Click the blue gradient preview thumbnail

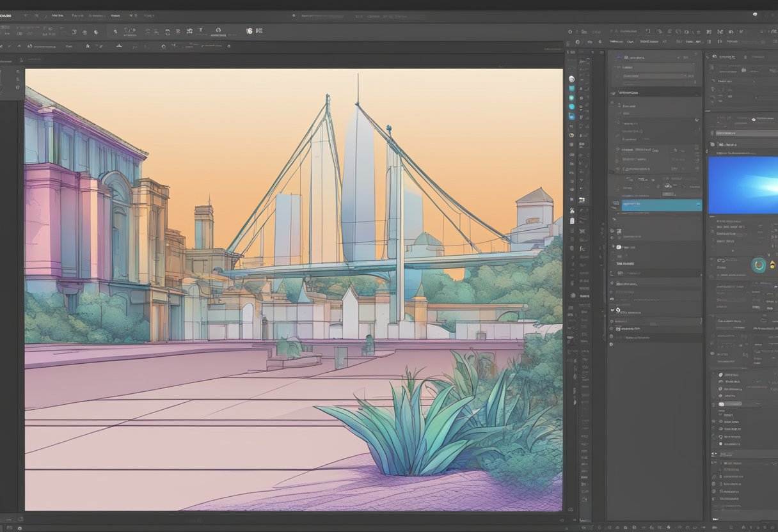point(742,185)
